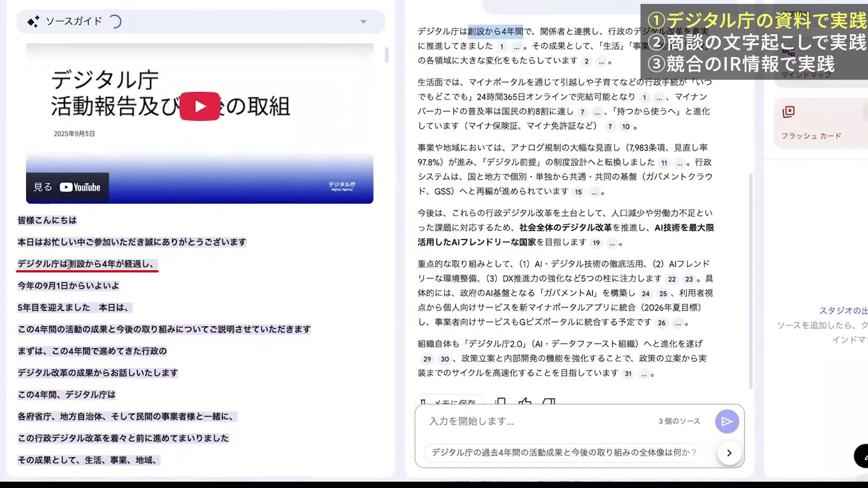Open citation 1 after オンラインで完結可能となり
This screenshot has height=488, width=868.
(x=644, y=98)
